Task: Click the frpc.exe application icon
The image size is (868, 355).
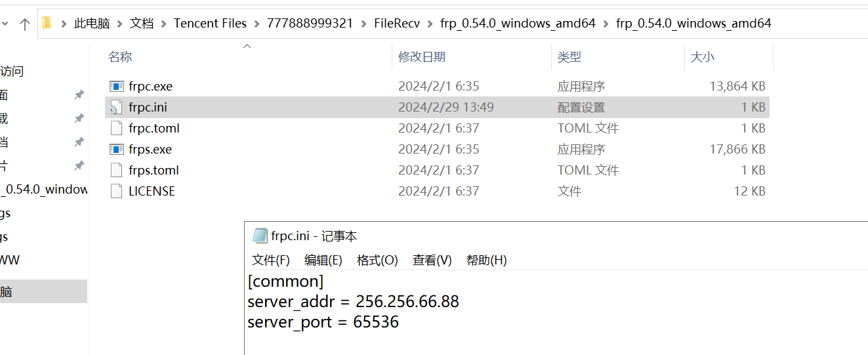Action: tap(116, 86)
